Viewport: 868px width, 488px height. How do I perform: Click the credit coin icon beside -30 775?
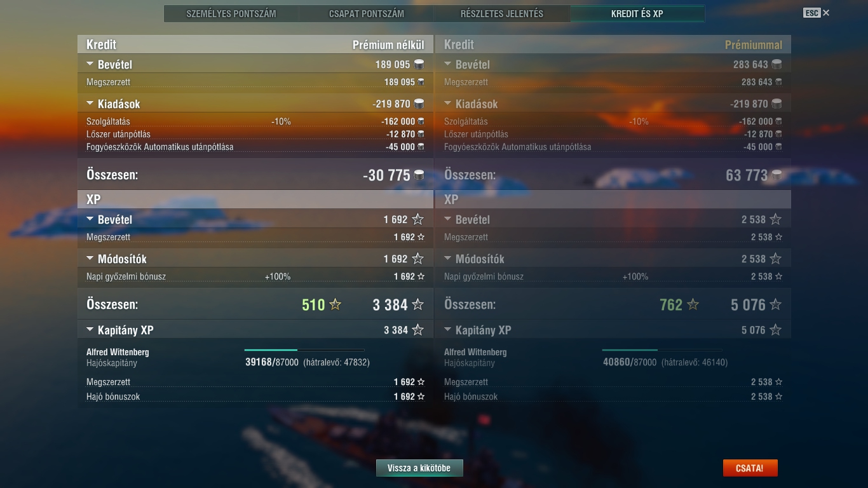pos(419,175)
